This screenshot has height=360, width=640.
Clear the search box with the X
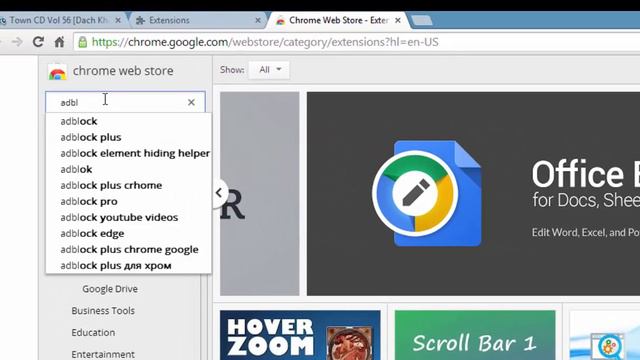tap(191, 102)
